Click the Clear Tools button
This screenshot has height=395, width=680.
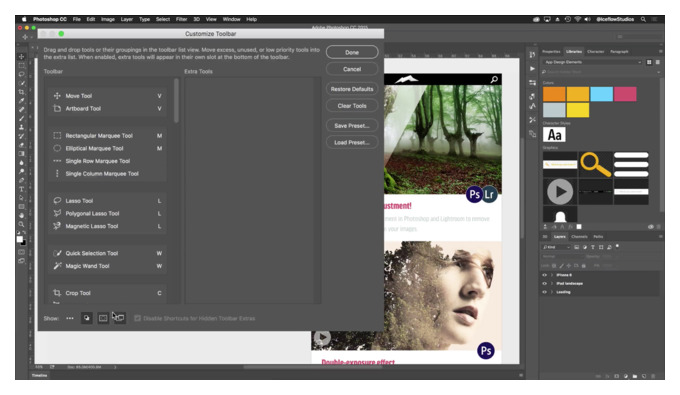pyautogui.click(x=352, y=106)
